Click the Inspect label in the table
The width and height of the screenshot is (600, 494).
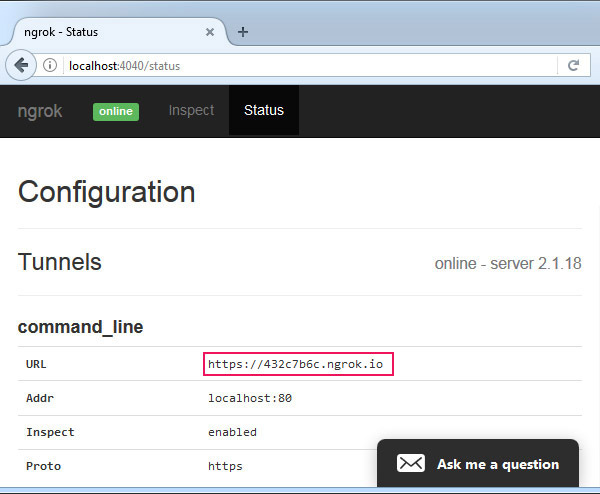point(50,432)
